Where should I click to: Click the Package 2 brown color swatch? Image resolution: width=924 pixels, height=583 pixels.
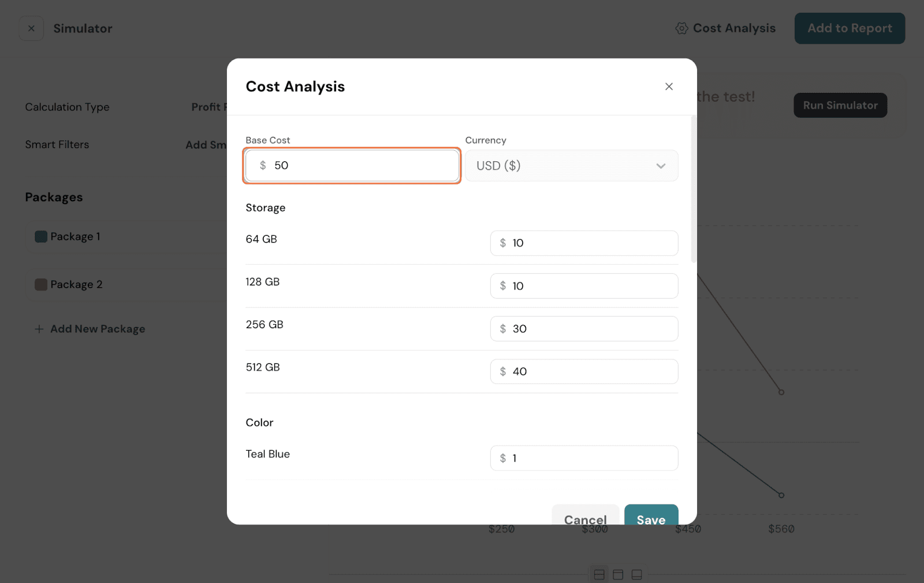click(x=41, y=284)
